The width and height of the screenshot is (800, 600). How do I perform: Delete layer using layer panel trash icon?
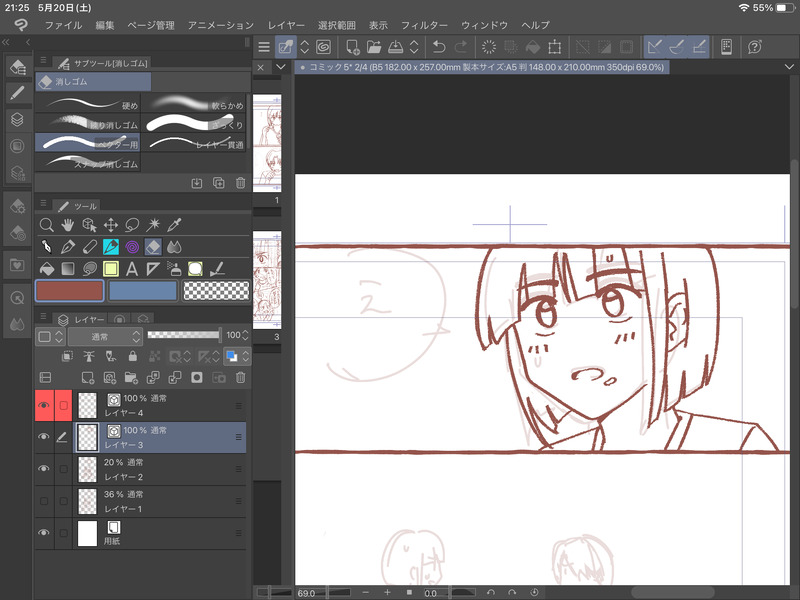click(238, 377)
